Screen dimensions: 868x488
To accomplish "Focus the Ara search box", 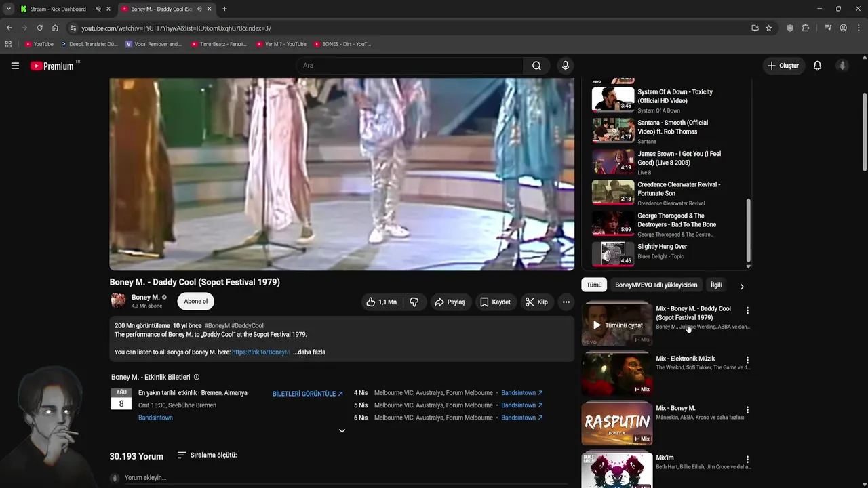I will coord(409,66).
